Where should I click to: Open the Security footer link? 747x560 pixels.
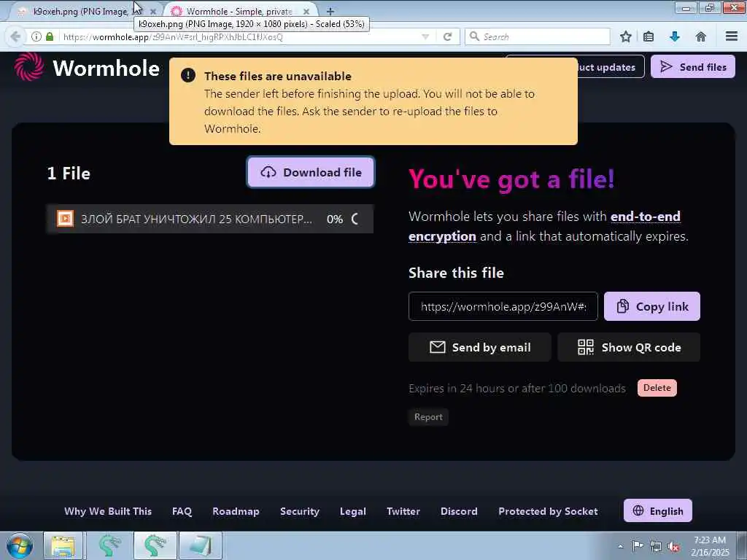pyautogui.click(x=300, y=511)
